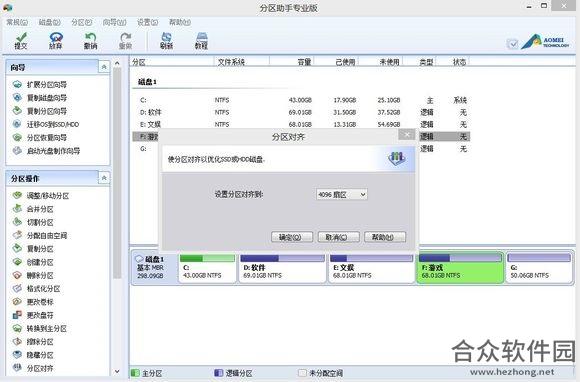Select the D: 软件 row in the table
This screenshot has width=580, height=382.
(301, 112)
